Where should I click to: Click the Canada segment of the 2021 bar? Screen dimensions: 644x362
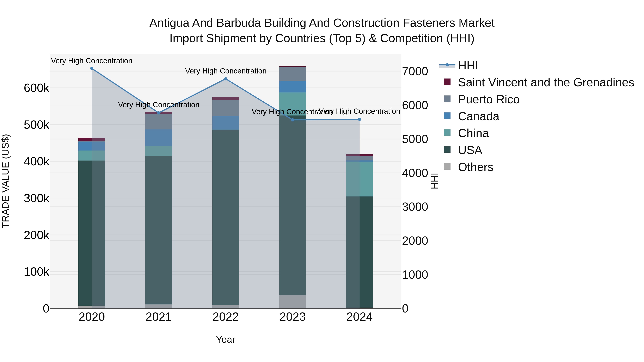click(159, 138)
